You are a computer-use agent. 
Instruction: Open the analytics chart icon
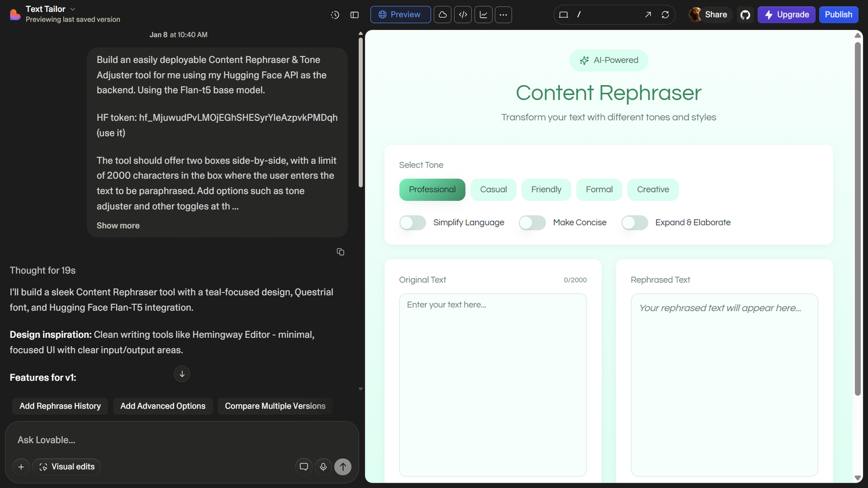[x=483, y=15]
